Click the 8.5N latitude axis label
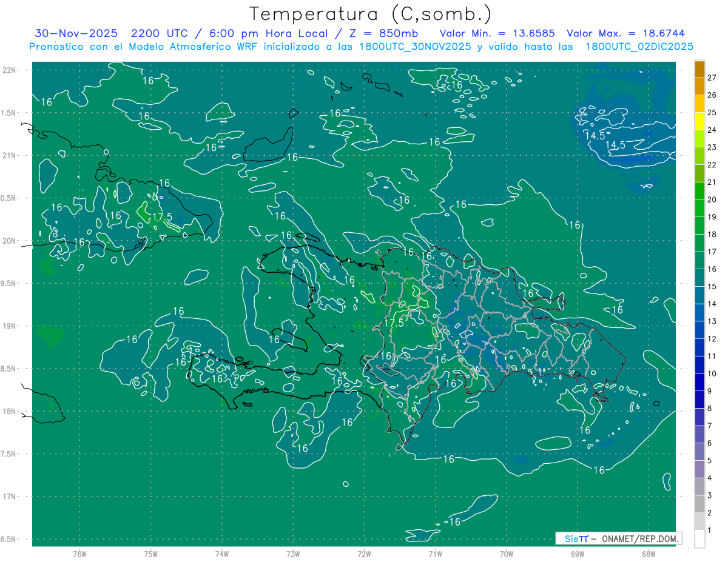 click(x=9, y=369)
